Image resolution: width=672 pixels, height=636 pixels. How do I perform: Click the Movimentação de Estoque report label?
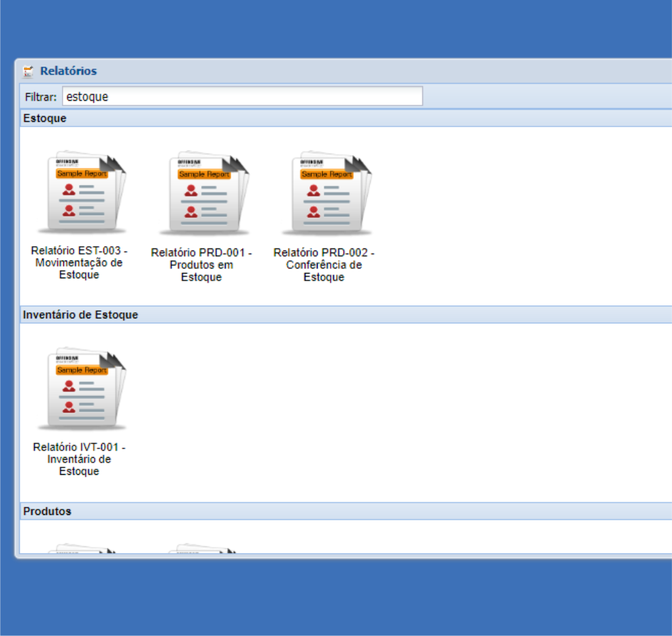[79, 263]
